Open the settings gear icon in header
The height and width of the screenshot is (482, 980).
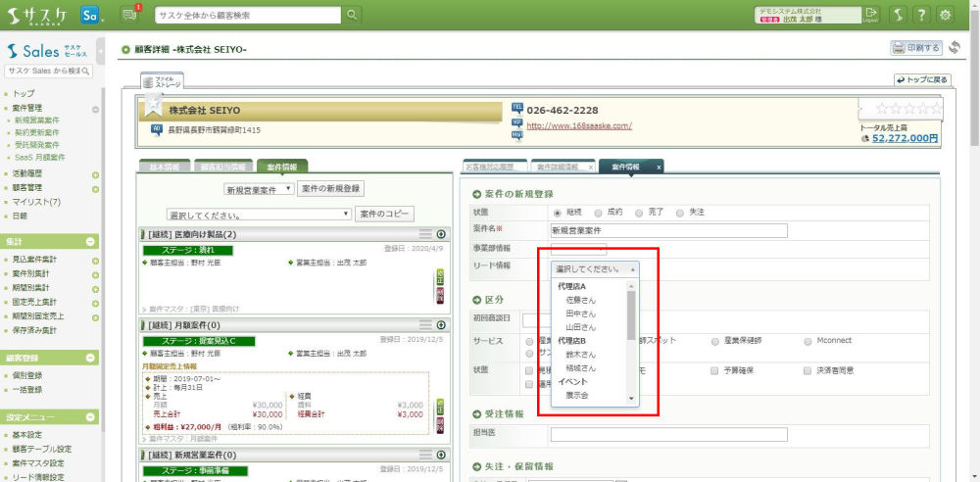pyautogui.click(x=946, y=15)
